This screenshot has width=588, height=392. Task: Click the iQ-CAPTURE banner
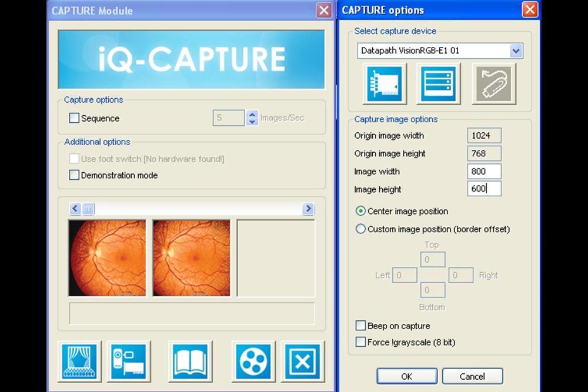pyautogui.click(x=191, y=59)
